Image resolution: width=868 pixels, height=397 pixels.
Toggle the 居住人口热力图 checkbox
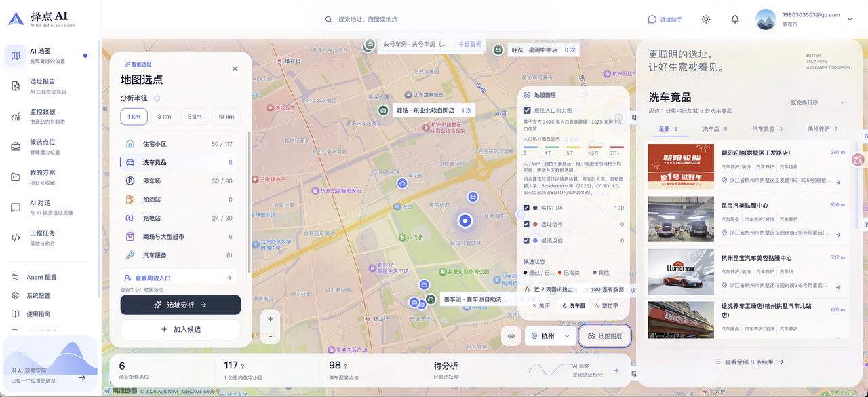527,110
